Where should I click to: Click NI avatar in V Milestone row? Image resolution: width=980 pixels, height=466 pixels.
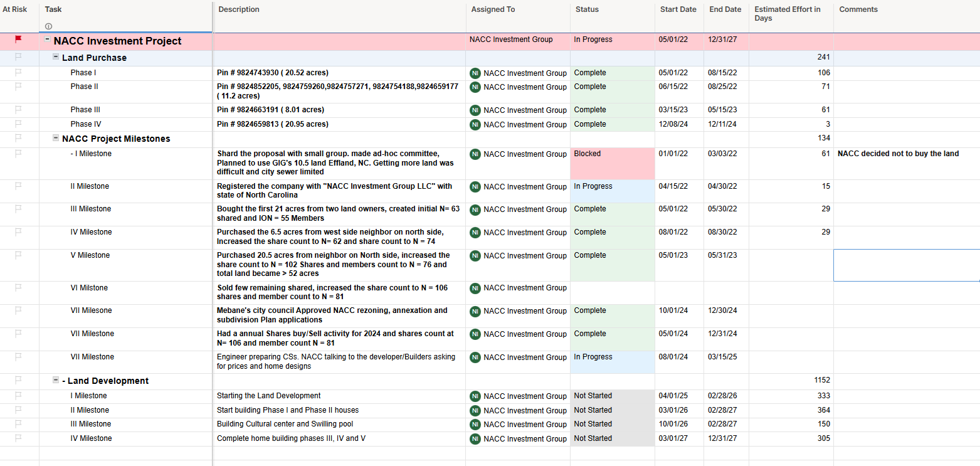point(475,256)
